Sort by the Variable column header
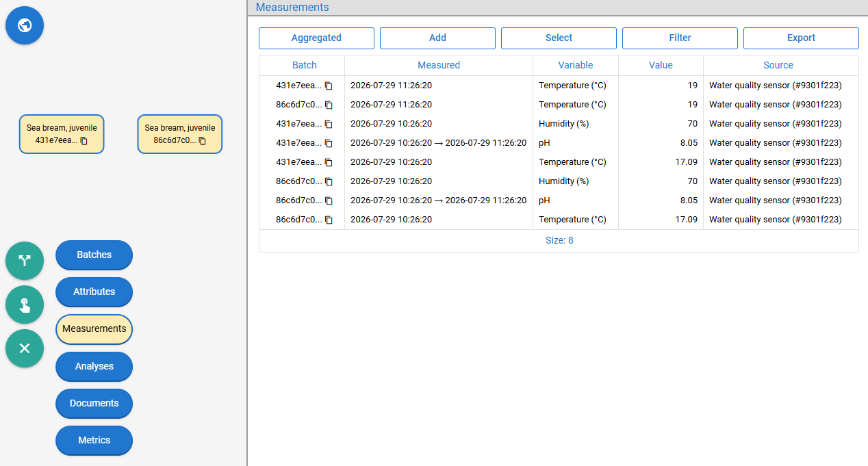 point(576,65)
